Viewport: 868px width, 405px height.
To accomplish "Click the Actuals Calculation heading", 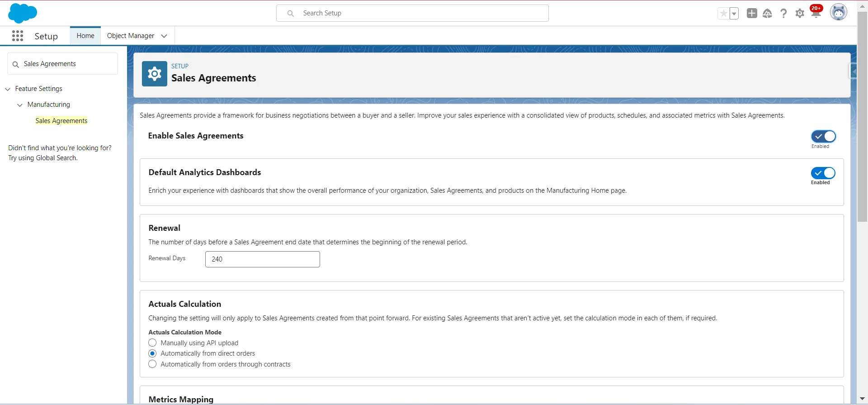I will 185,304.
